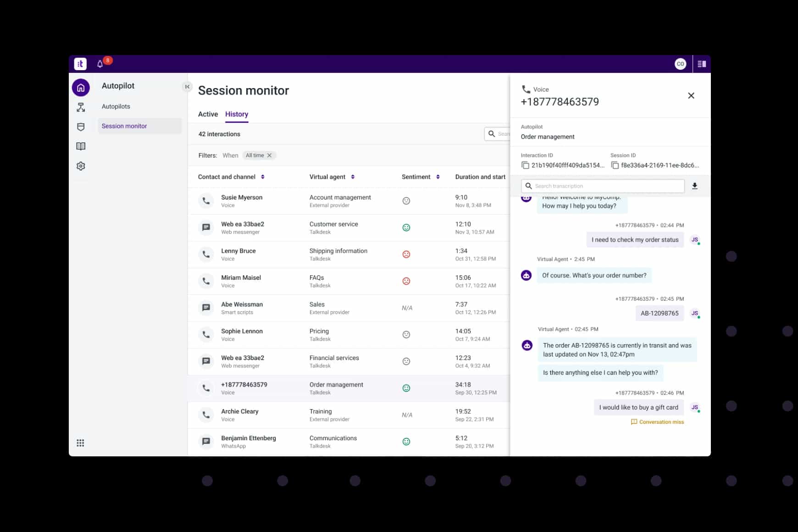The height and width of the screenshot is (532, 798).
Task: Open the knowledge book icon in sidebar
Action: (81, 146)
